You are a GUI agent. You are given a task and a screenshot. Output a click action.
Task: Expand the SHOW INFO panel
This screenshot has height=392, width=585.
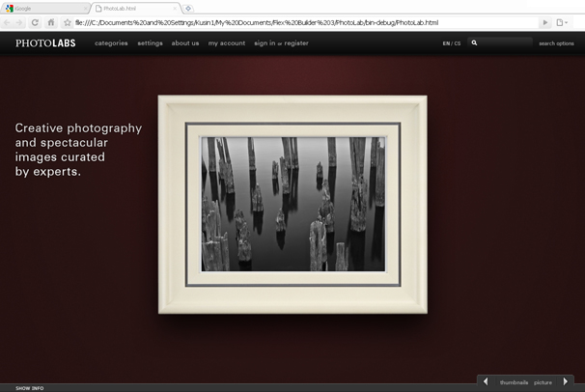pos(29,388)
